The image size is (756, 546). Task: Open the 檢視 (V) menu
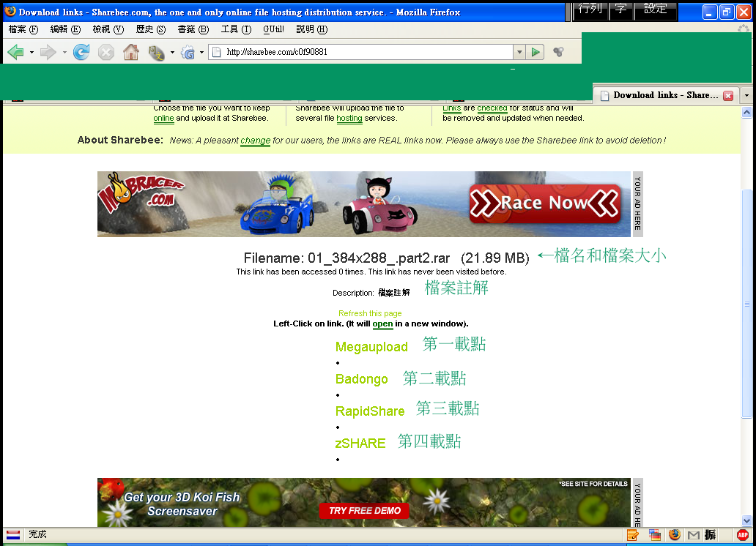108,29
